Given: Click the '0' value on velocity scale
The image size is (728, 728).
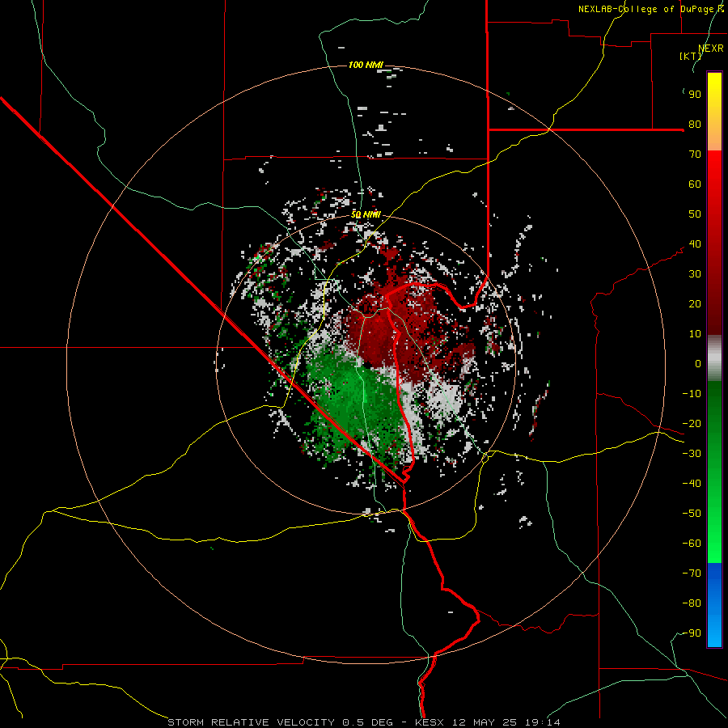Looking at the screenshot, I should pos(698,364).
